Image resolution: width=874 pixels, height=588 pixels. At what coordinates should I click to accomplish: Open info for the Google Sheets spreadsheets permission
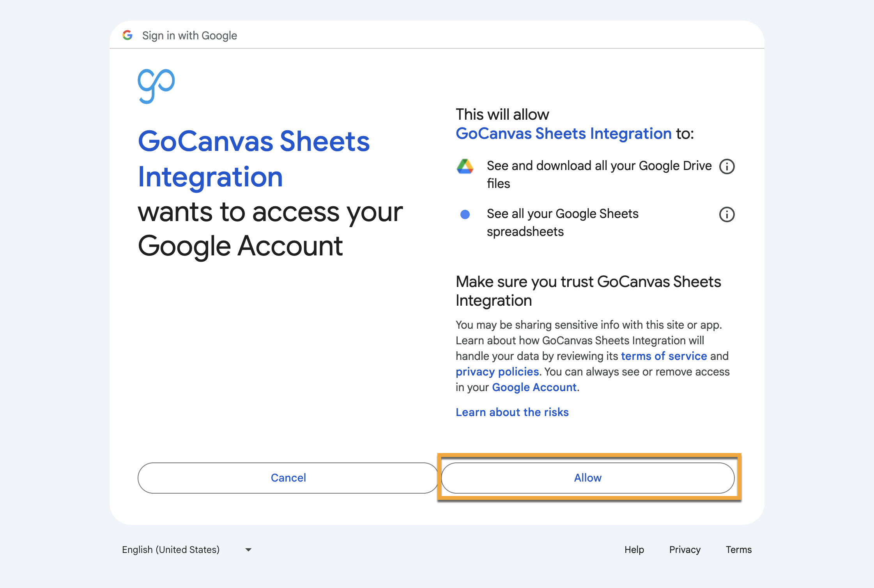click(727, 214)
